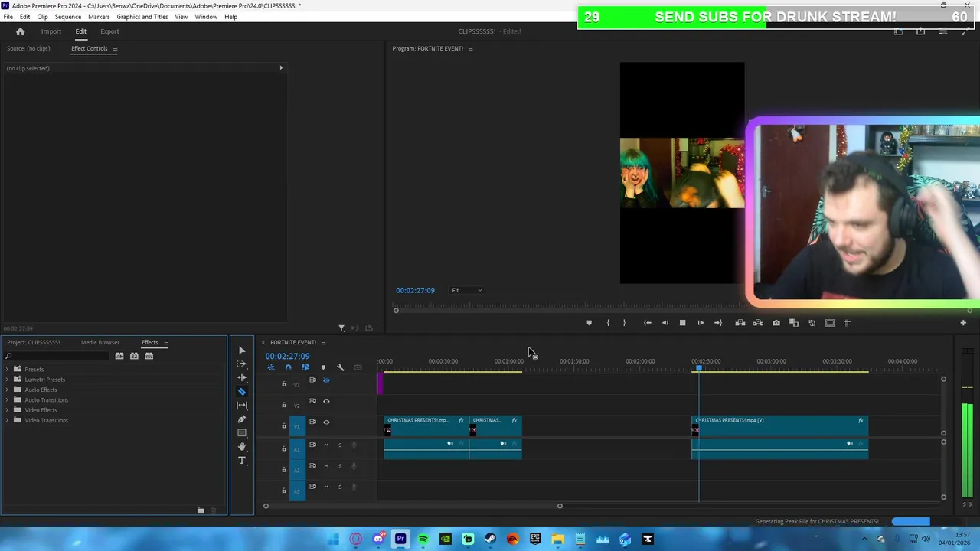This screenshot has width=980, height=551.
Task: Expand the Audio Transitions folder
Action: point(8,400)
